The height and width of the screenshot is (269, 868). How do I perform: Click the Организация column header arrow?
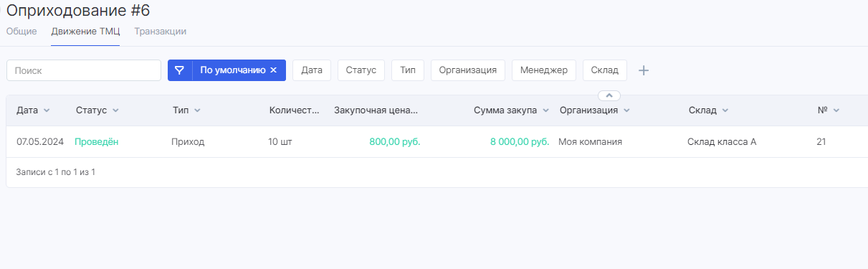coord(626,110)
